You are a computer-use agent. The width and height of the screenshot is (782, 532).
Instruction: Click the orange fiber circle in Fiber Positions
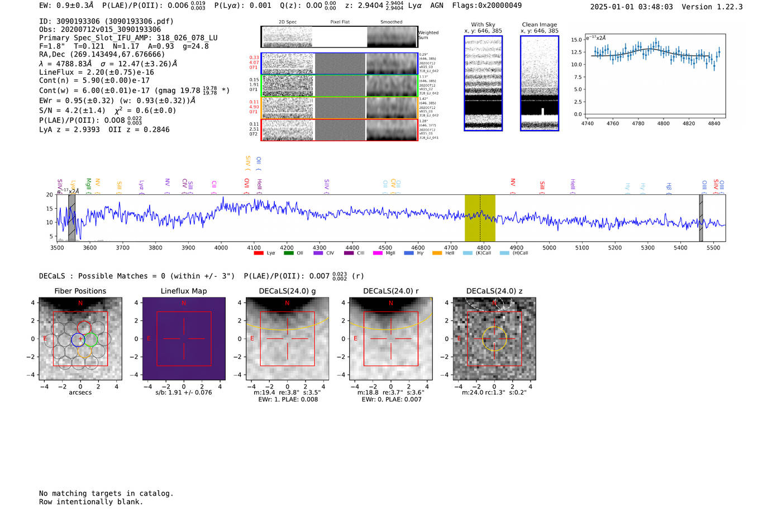pos(84,351)
